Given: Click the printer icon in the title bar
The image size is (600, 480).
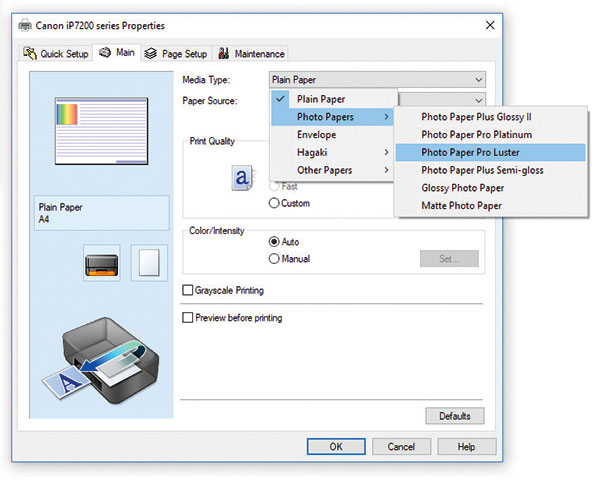Looking at the screenshot, I should tap(25, 26).
